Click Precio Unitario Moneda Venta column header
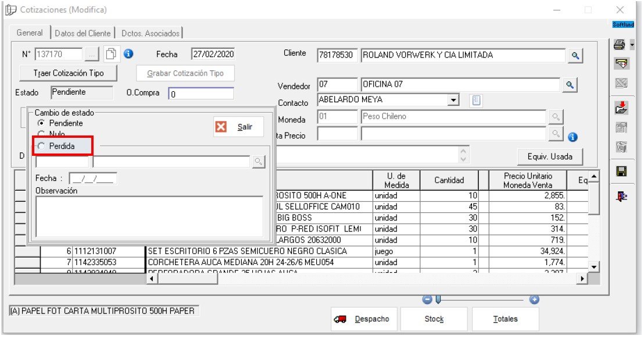 coord(528,180)
